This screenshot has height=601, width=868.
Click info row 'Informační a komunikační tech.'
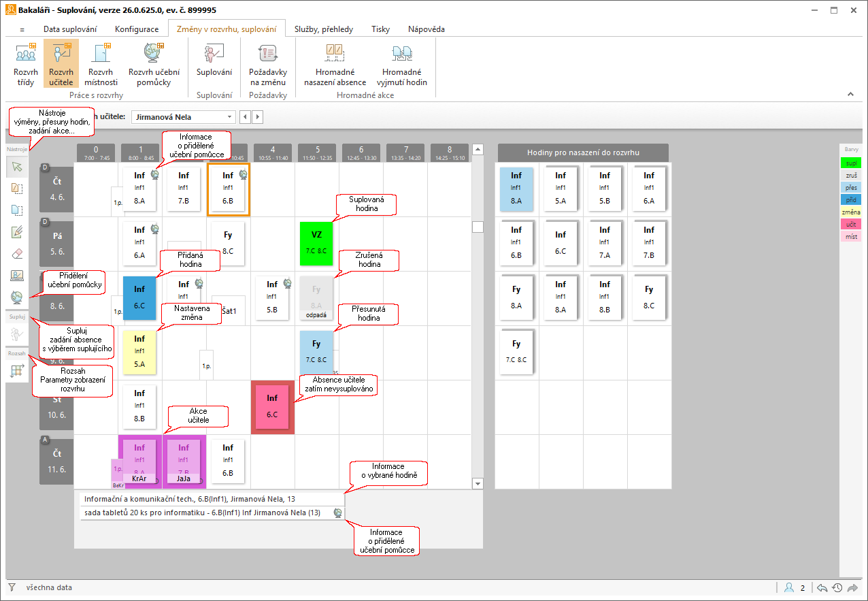tap(212, 499)
